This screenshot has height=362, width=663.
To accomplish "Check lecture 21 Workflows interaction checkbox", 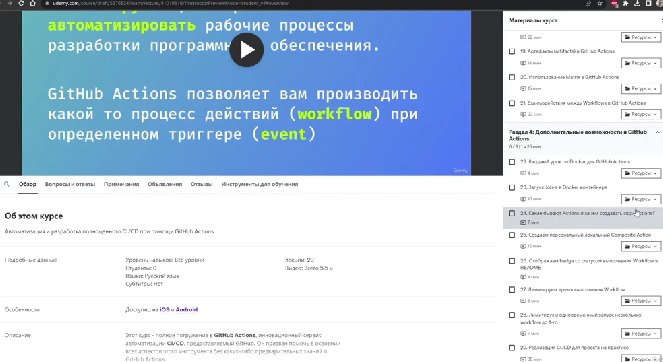I will 512,103.
